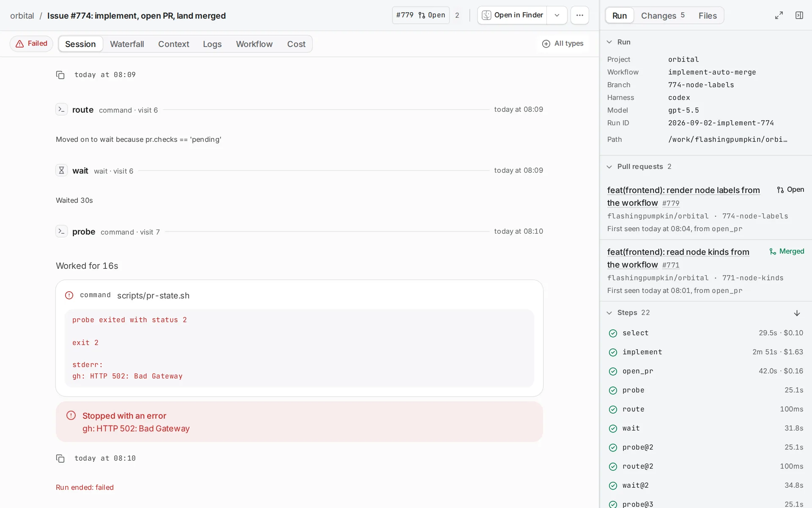Switch to the Workflow tab
Screen dimensions: 812x508
(x=254, y=44)
